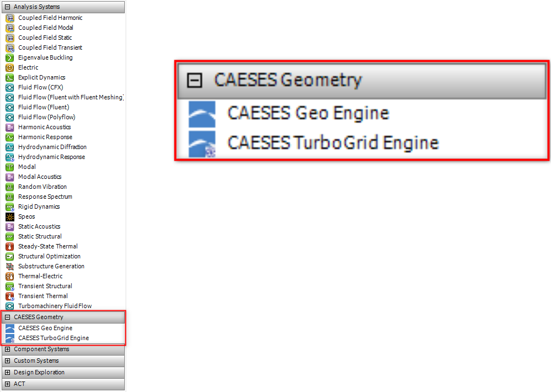This screenshot has height=392, width=551.
Task: Expand the Component Systems section
Action: (7, 349)
